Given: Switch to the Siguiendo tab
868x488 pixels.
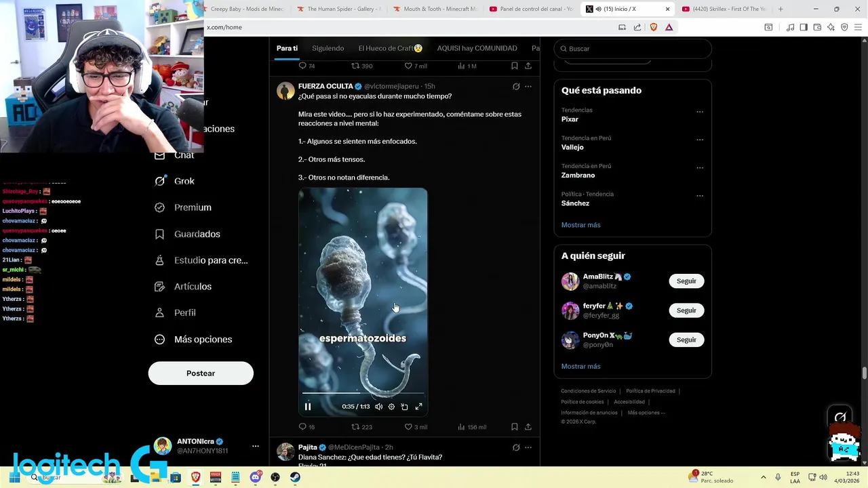Looking at the screenshot, I should tap(328, 48).
